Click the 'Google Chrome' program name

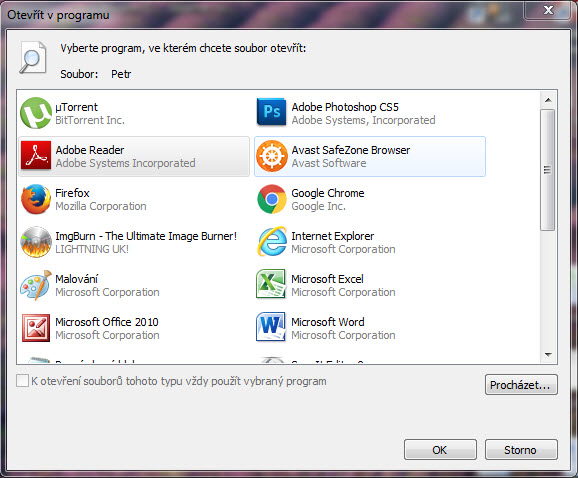(x=328, y=193)
